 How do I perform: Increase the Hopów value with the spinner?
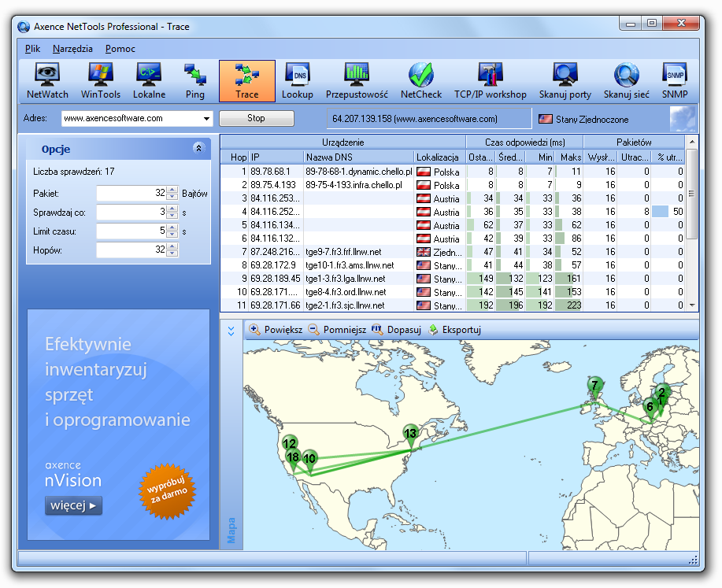[x=172, y=246]
